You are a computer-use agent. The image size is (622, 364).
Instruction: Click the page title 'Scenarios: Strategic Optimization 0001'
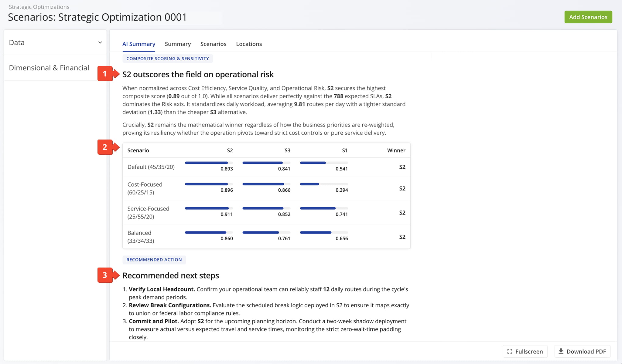point(97,17)
